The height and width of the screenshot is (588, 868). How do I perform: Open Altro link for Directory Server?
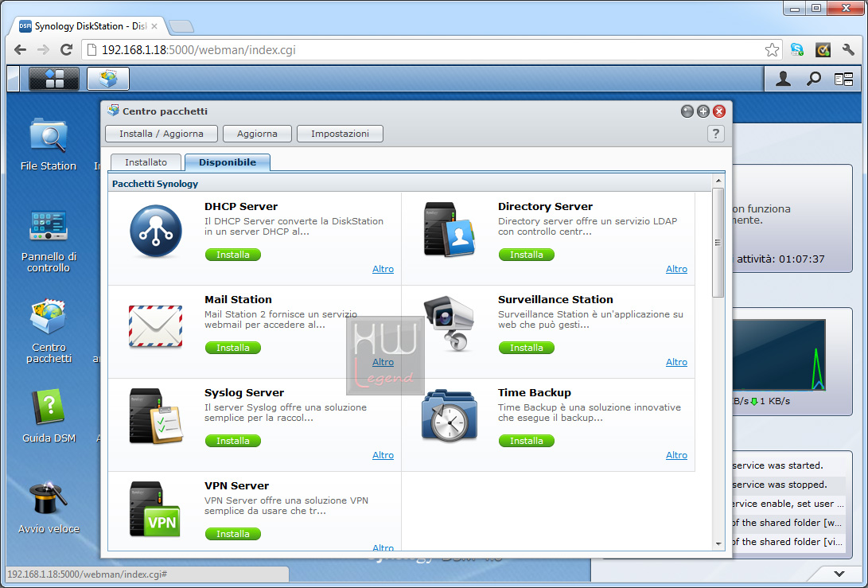(676, 269)
